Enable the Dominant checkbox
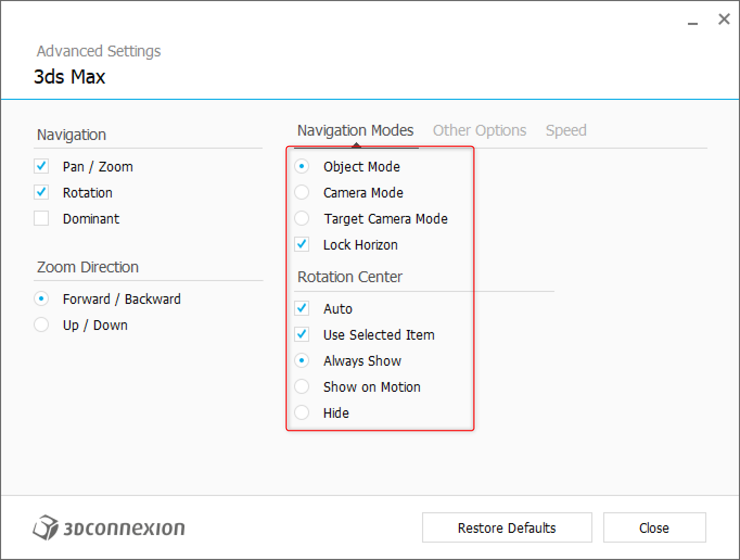This screenshot has height=560, width=740. click(x=41, y=218)
